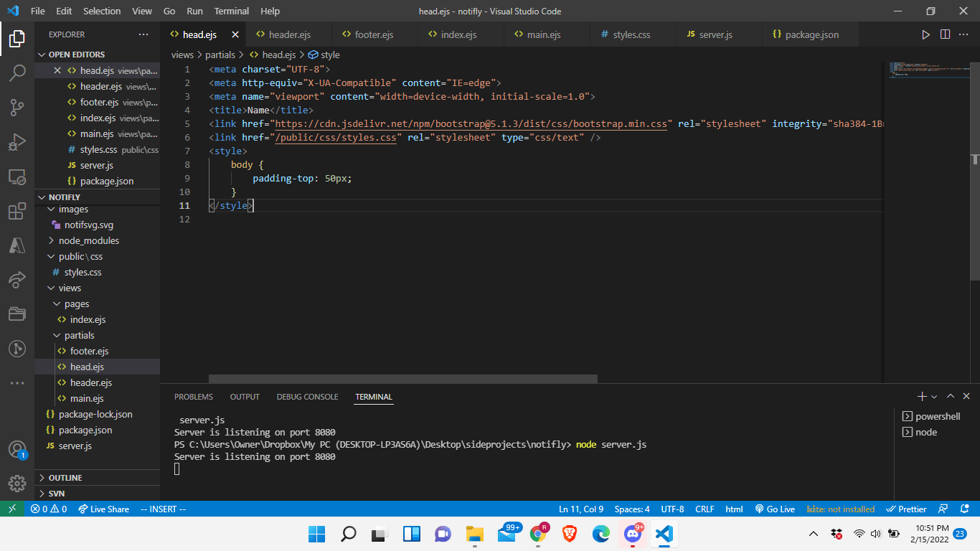Screen dimensions: 980x551
Task: Open the Accounts icon in the activity bar
Action: [17, 448]
